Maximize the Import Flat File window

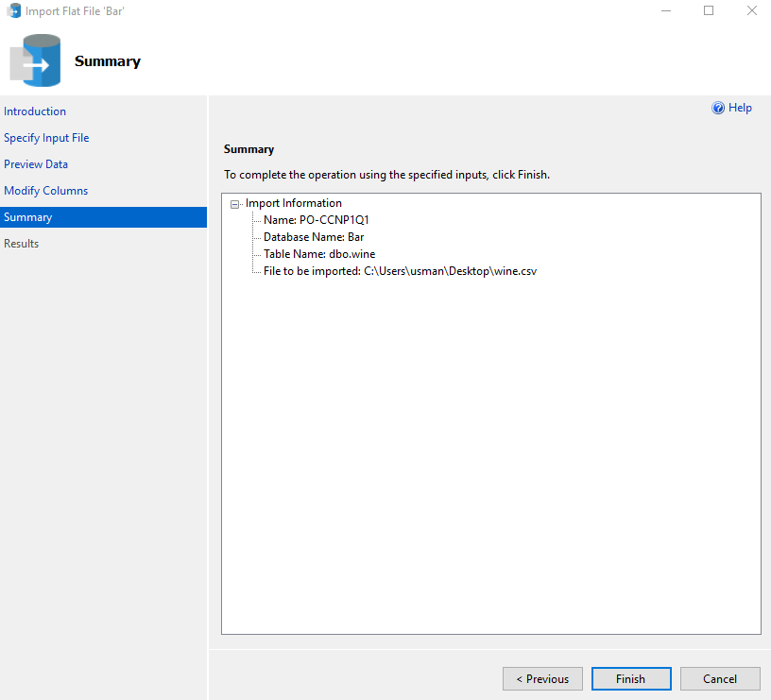709,10
